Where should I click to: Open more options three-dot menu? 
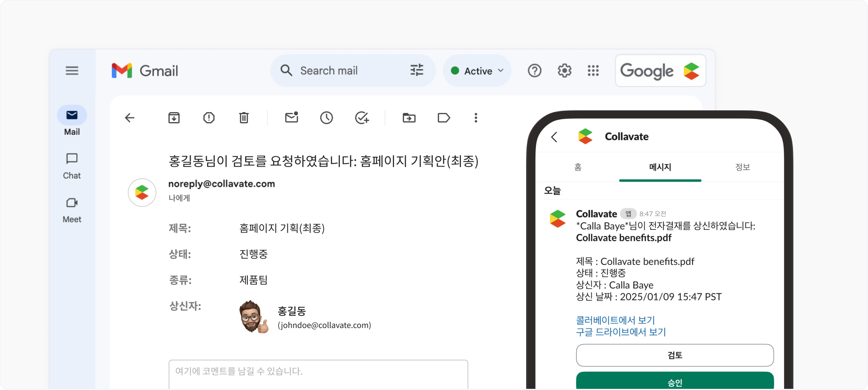click(476, 118)
